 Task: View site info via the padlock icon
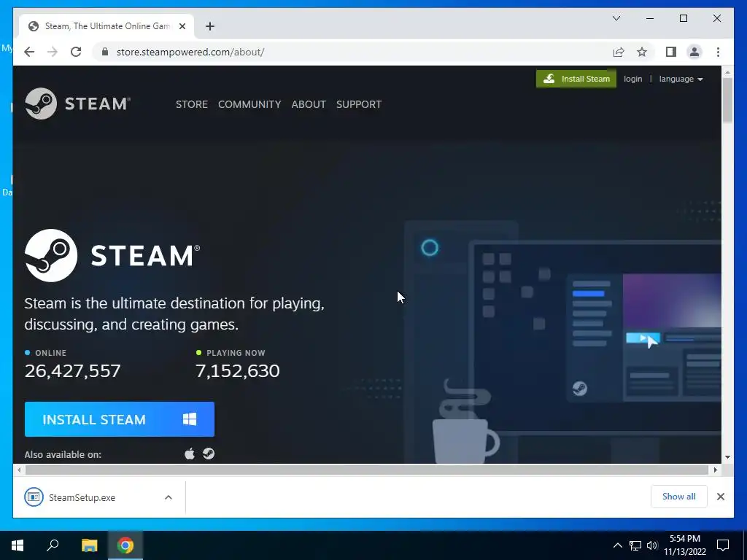tap(105, 52)
